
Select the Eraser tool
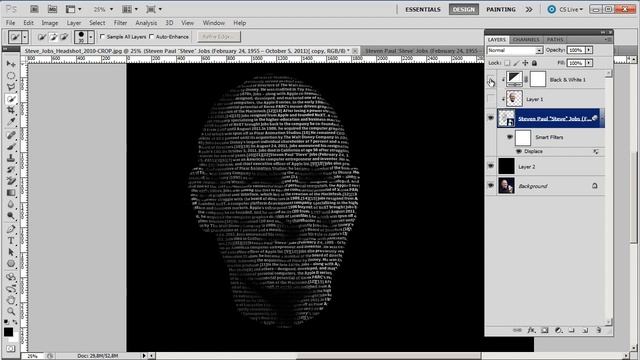pyautogui.click(x=11, y=181)
